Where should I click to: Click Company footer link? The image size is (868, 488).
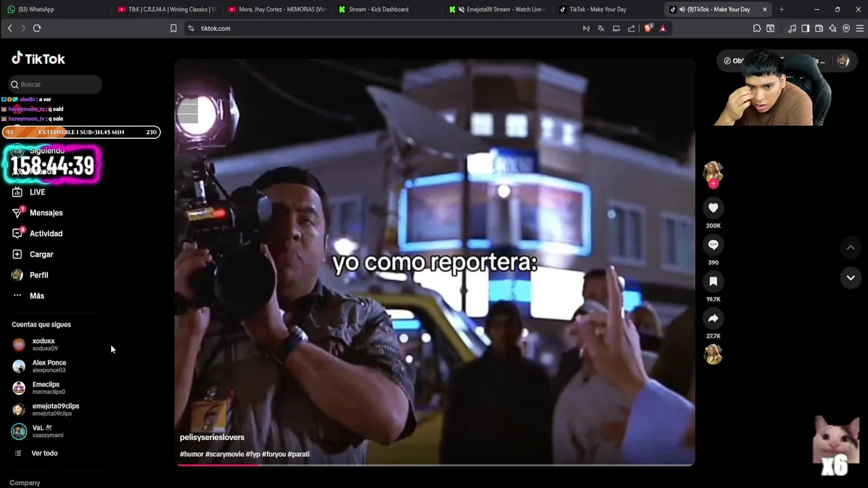pyautogui.click(x=25, y=483)
